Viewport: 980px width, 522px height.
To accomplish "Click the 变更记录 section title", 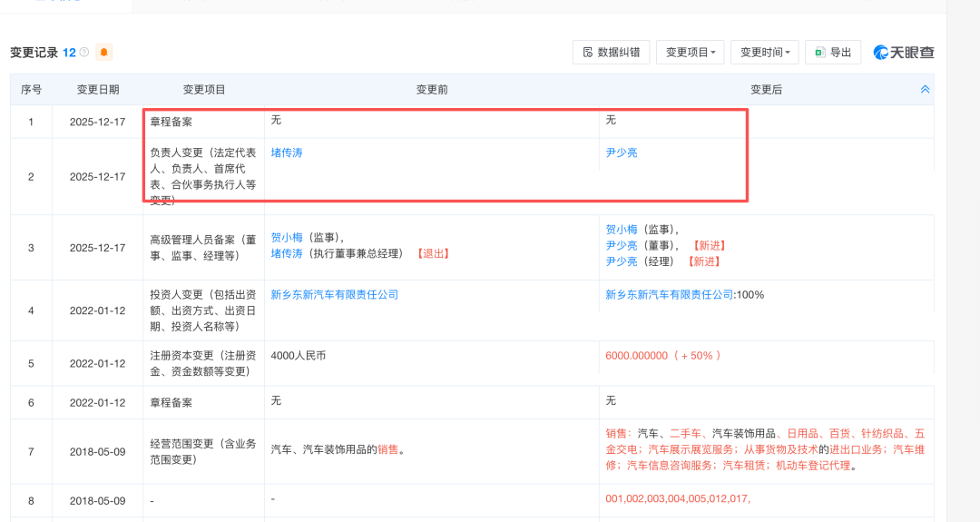I will [34, 53].
